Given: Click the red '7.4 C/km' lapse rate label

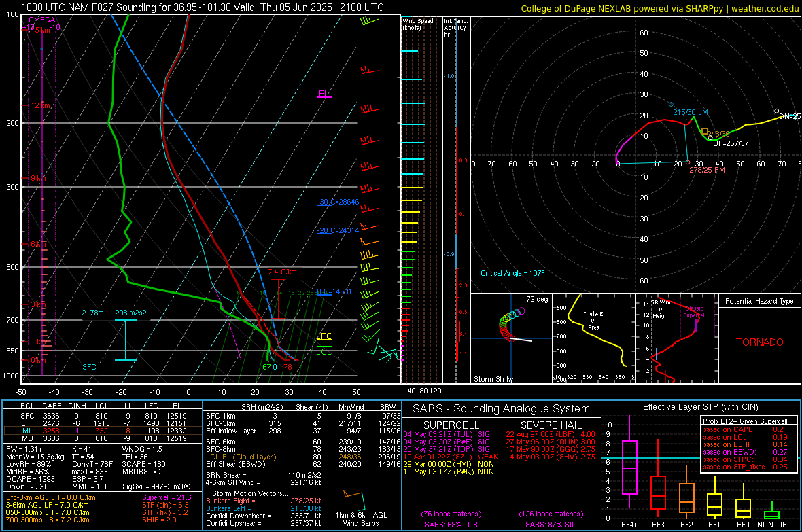Looking at the screenshot, I should click(282, 272).
